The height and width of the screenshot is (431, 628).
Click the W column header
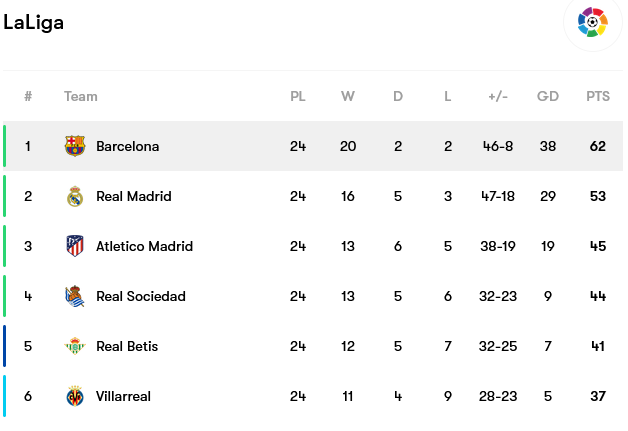[x=348, y=96]
